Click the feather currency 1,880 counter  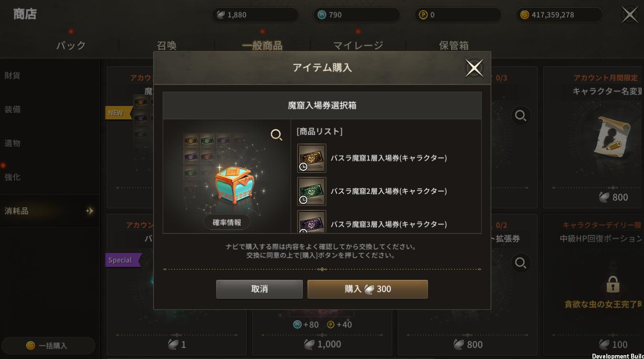[255, 15]
